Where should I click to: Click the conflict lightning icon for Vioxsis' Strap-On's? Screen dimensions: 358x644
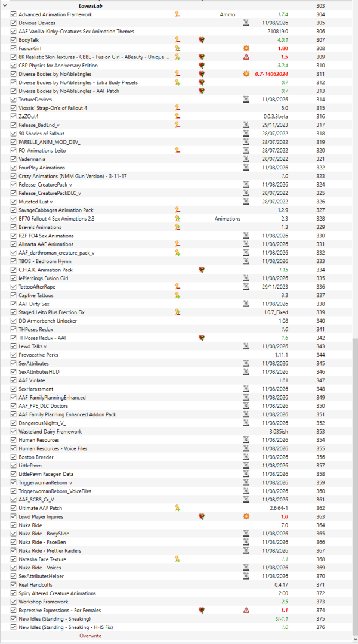(178, 108)
